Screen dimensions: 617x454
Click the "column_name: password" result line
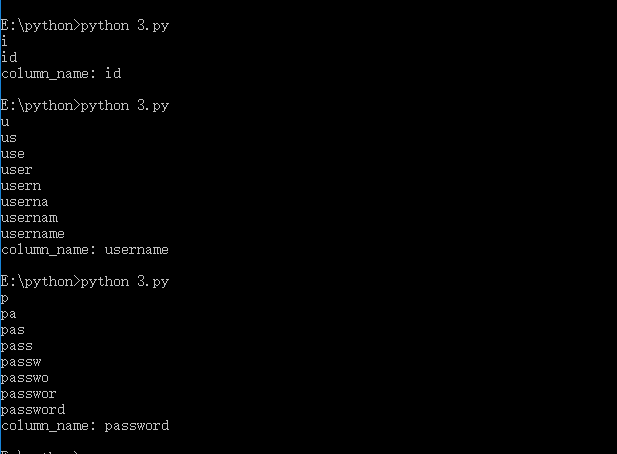(85, 425)
